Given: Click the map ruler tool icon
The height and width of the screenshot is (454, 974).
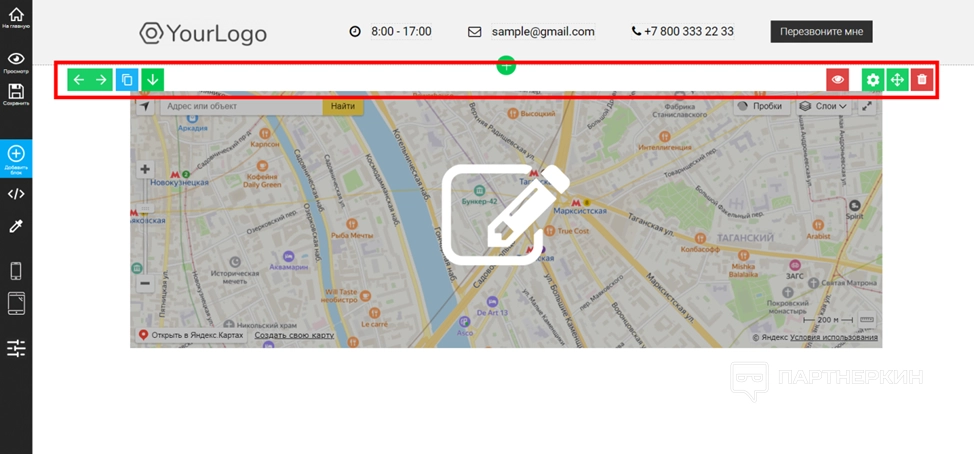Looking at the screenshot, I should [867, 319].
